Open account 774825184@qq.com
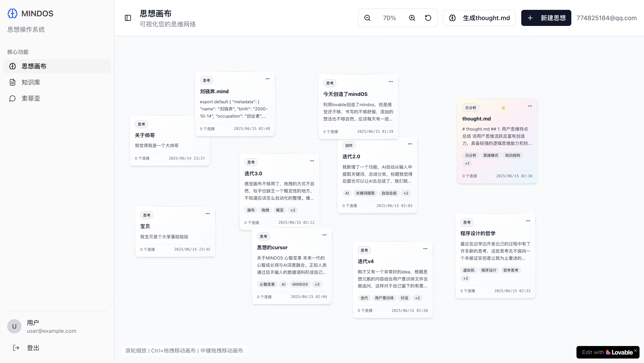Screen dimensions: 644x363 coord(606,18)
